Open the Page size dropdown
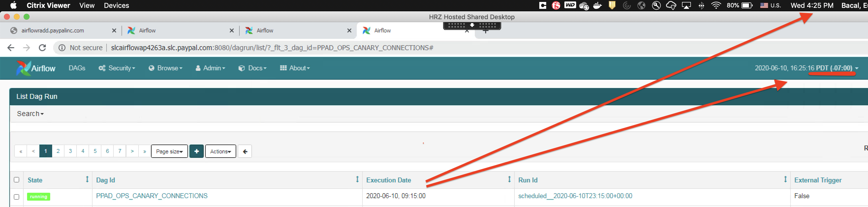The width and height of the screenshot is (868, 207). 170,151
